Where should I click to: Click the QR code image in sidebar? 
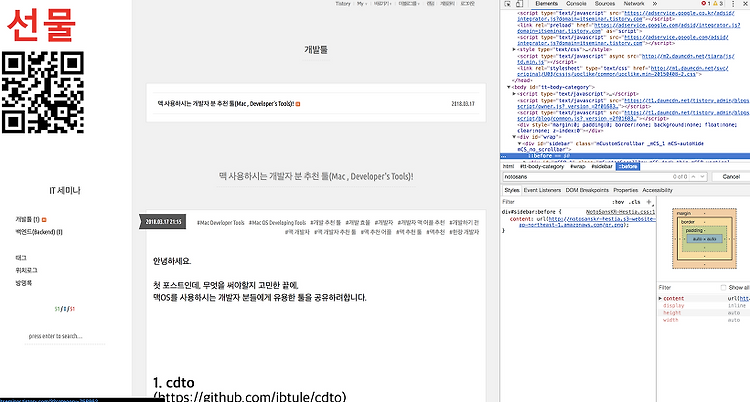[43, 92]
